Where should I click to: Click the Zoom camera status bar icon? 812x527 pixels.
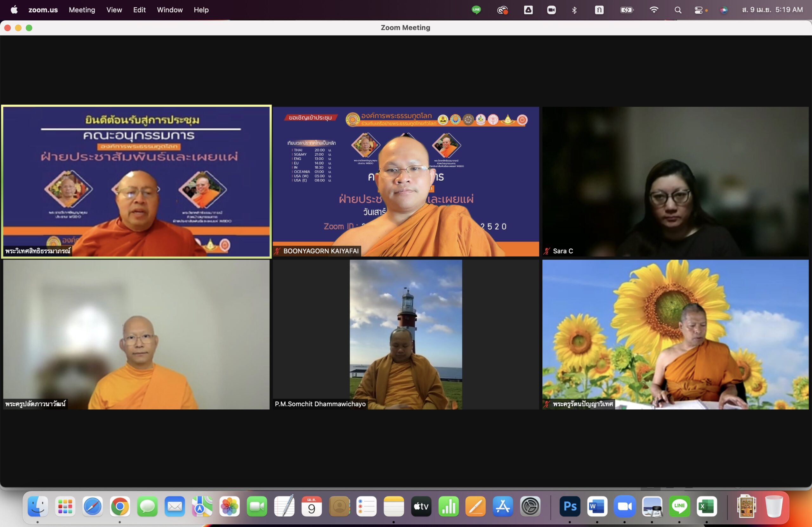tap(551, 10)
